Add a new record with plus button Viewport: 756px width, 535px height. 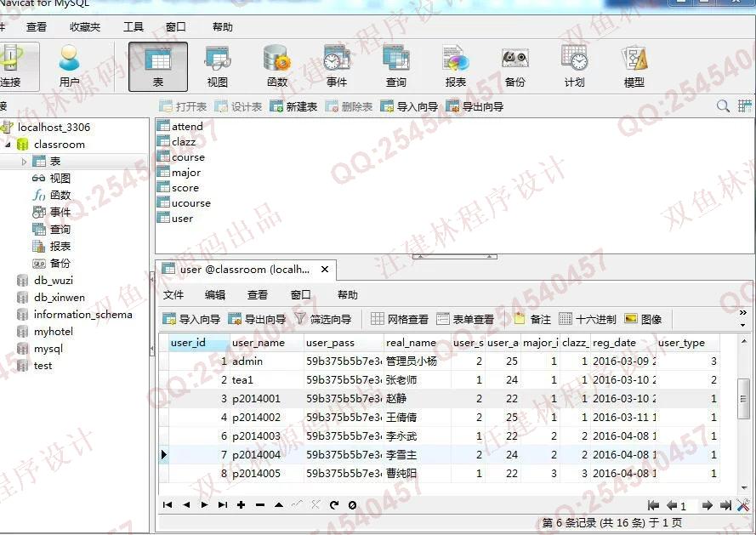point(241,504)
